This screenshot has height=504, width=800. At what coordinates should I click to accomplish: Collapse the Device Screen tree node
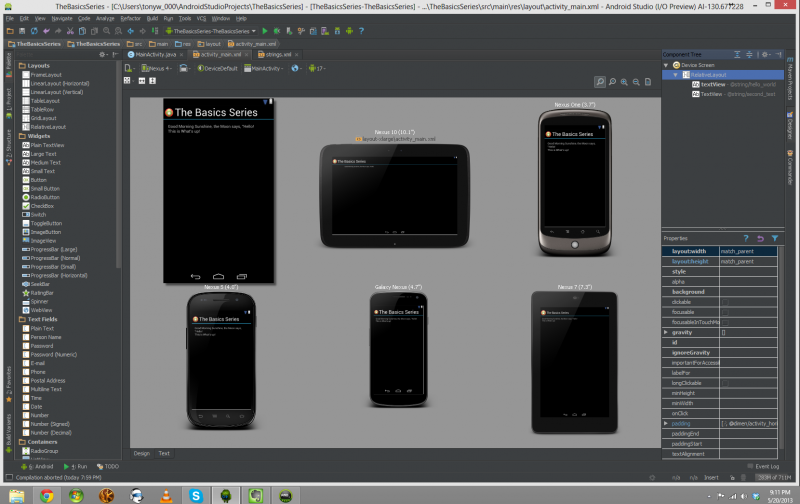point(666,65)
